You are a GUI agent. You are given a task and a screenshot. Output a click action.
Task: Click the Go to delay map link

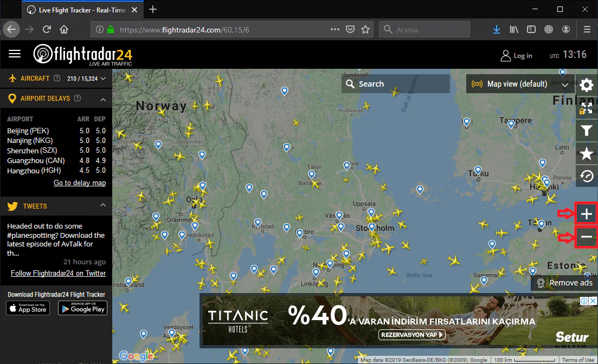coord(80,183)
